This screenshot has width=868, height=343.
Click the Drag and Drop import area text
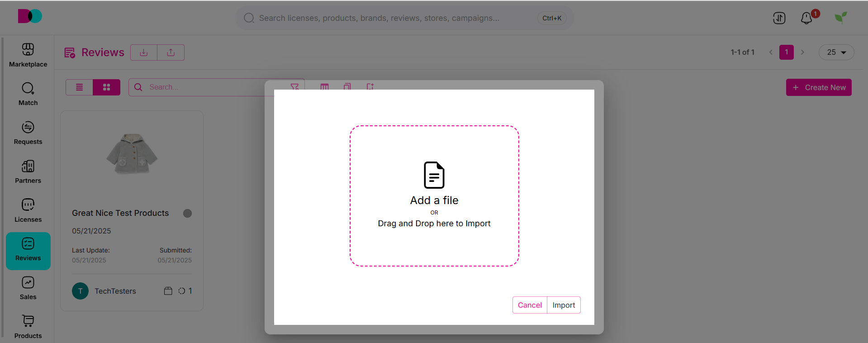[434, 224]
